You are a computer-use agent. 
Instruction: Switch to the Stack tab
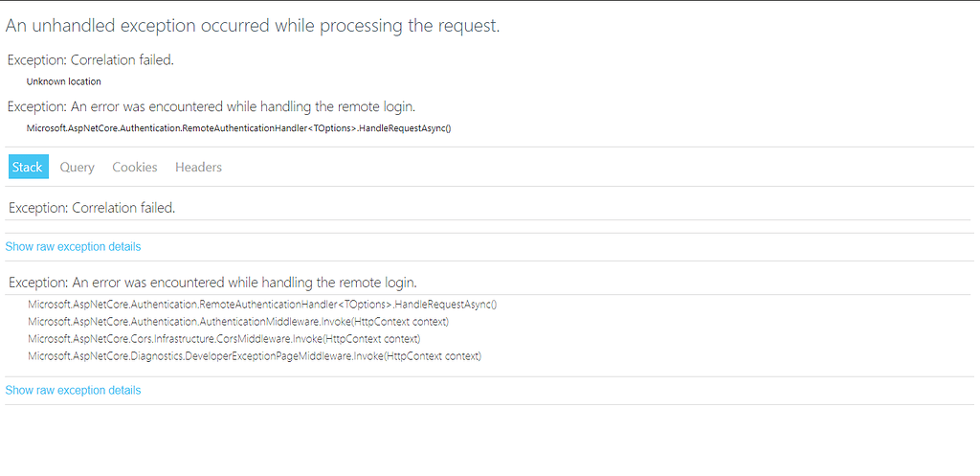point(28,167)
